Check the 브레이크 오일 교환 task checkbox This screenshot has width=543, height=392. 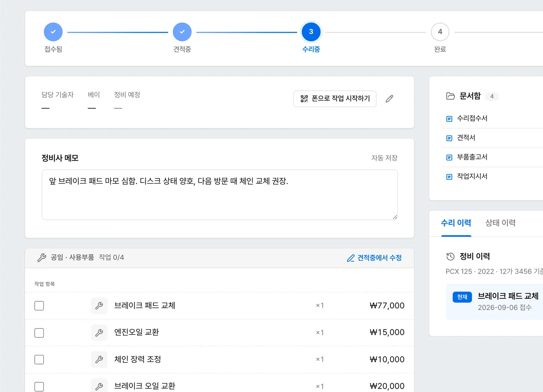pos(39,387)
